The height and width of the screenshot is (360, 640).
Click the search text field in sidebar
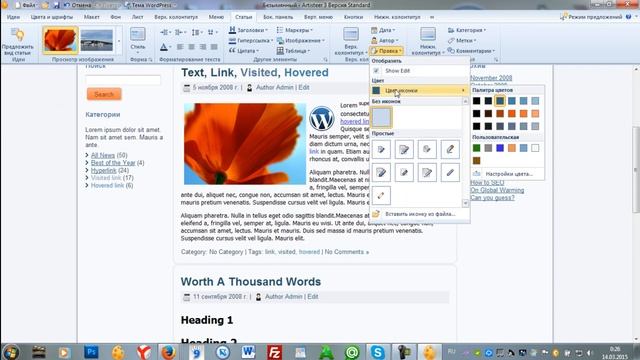click(x=123, y=80)
